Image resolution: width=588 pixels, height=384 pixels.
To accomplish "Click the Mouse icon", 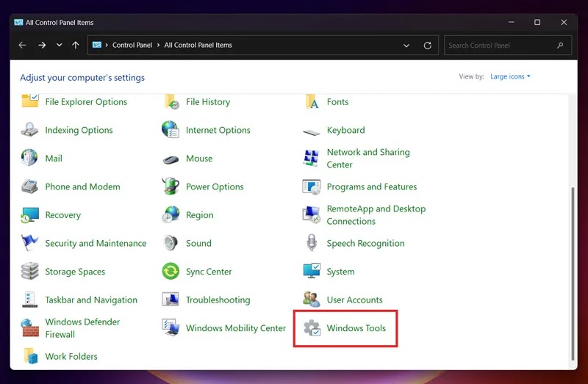I will (x=171, y=159).
